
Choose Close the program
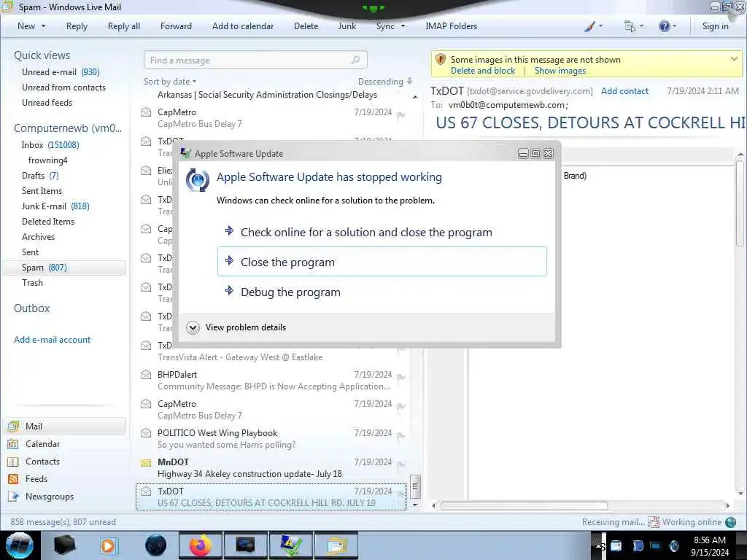point(382,262)
